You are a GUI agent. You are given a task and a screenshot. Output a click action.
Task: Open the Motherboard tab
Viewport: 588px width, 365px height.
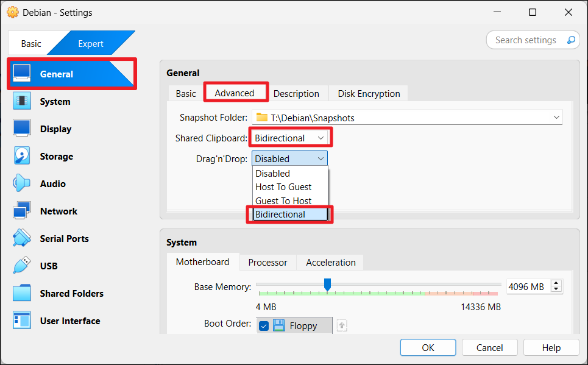pos(202,261)
